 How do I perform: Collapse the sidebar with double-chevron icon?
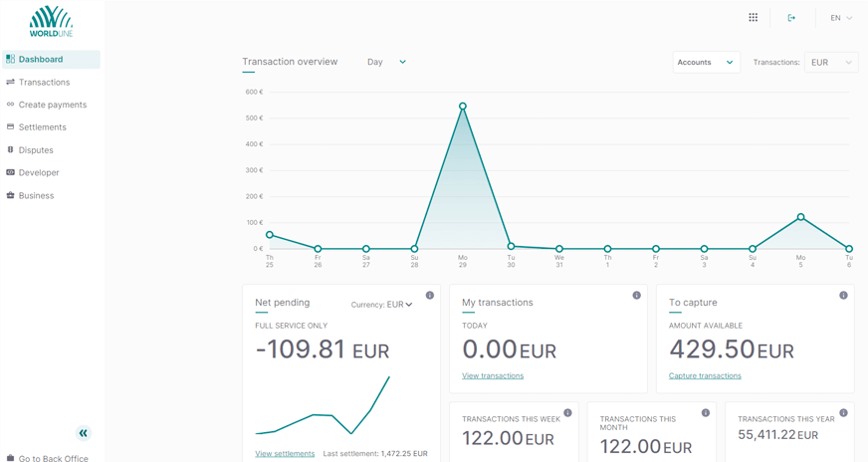pos(84,433)
